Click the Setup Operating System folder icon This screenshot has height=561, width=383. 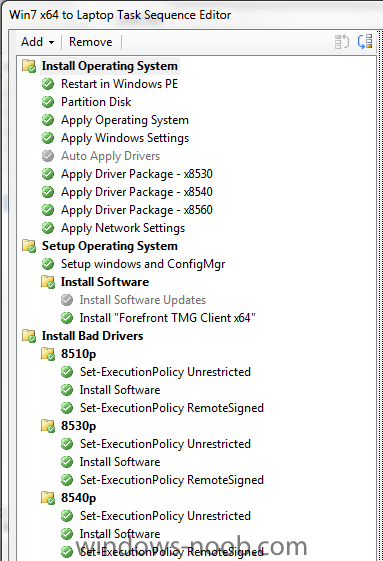click(x=29, y=246)
